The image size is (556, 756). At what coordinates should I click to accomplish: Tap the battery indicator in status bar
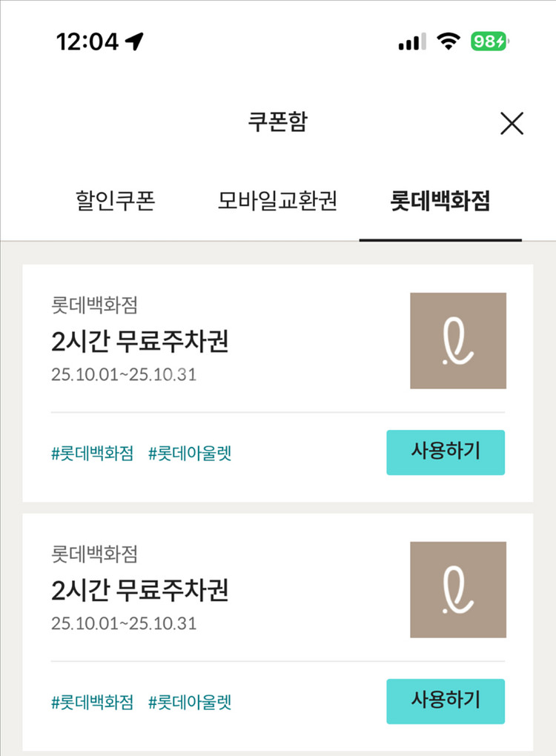[x=491, y=42]
